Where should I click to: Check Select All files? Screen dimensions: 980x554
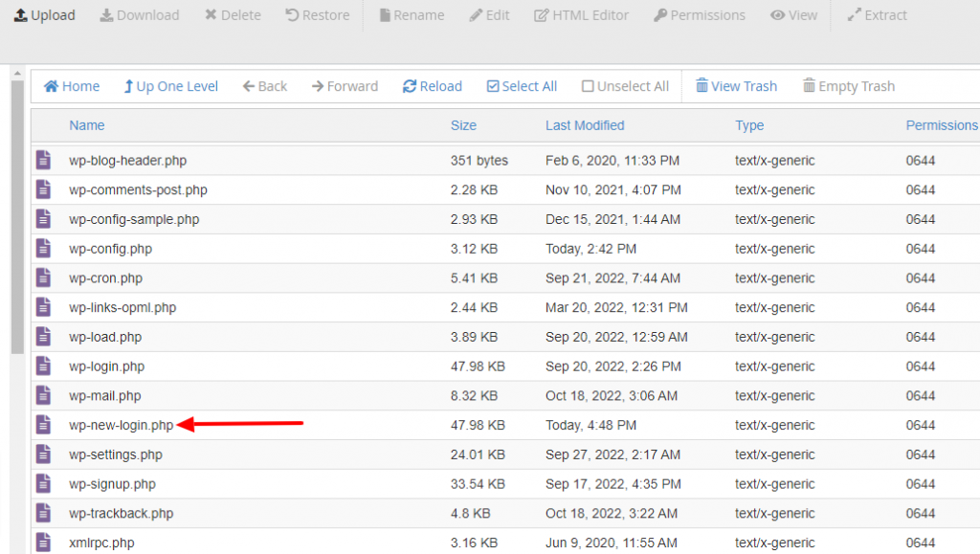coord(522,86)
